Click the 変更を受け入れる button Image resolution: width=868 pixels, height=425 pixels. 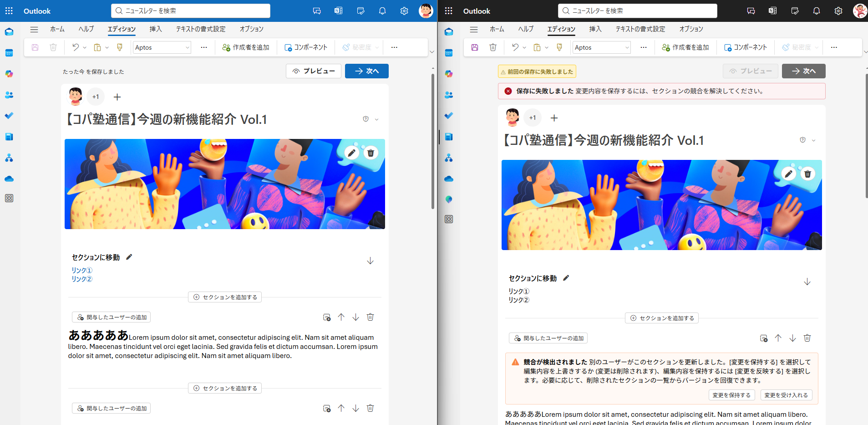(x=786, y=395)
